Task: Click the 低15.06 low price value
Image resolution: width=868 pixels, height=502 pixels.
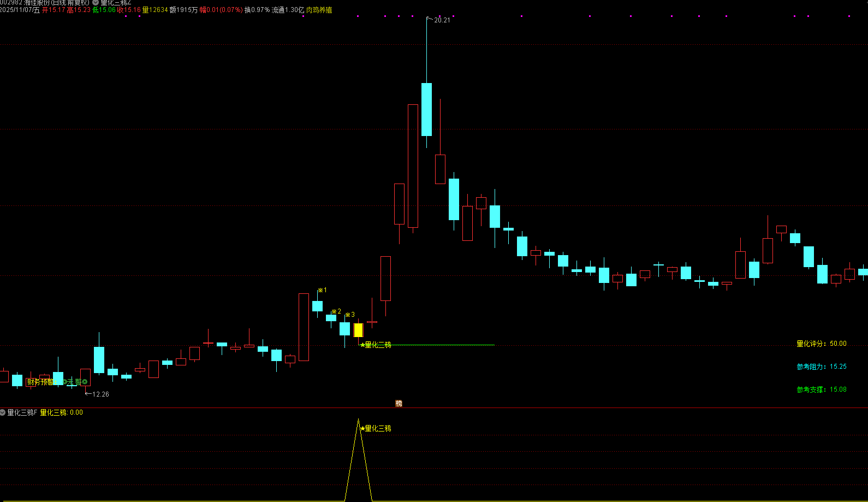Action: [x=104, y=10]
